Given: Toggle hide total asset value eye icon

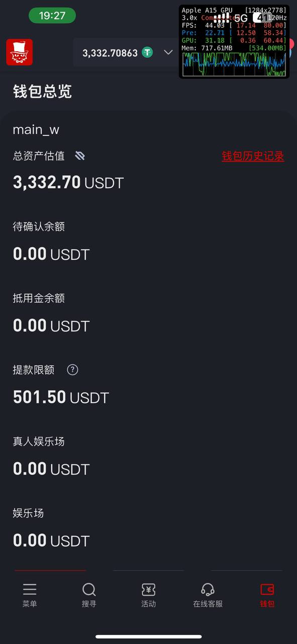Looking at the screenshot, I should coord(80,156).
